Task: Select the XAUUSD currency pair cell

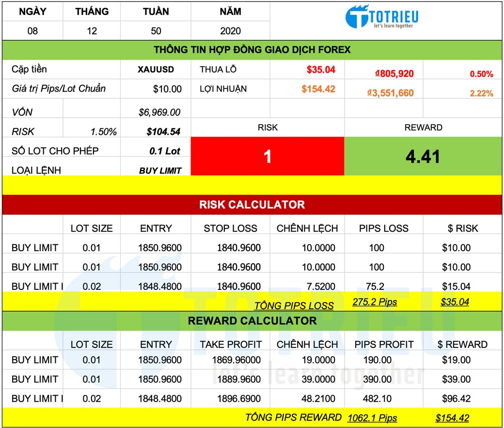Action: (156, 69)
